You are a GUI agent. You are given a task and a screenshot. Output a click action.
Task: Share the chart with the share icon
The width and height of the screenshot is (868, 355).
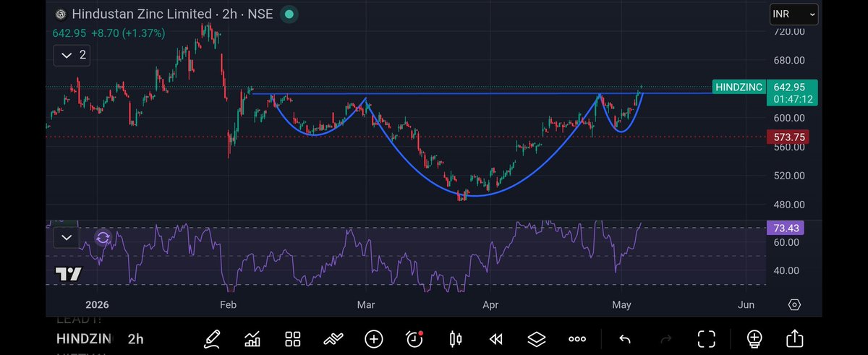pyautogui.click(x=794, y=338)
